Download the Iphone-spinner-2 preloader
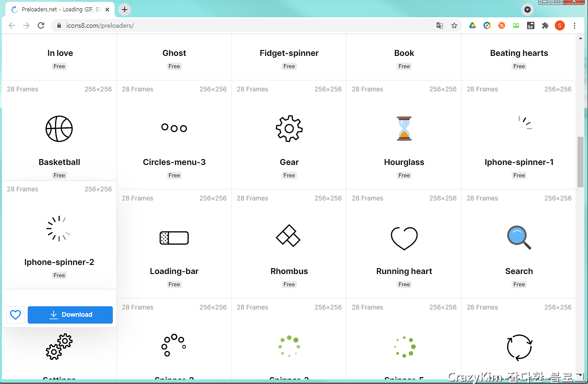The image size is (588, 384). tap(70, 314)
